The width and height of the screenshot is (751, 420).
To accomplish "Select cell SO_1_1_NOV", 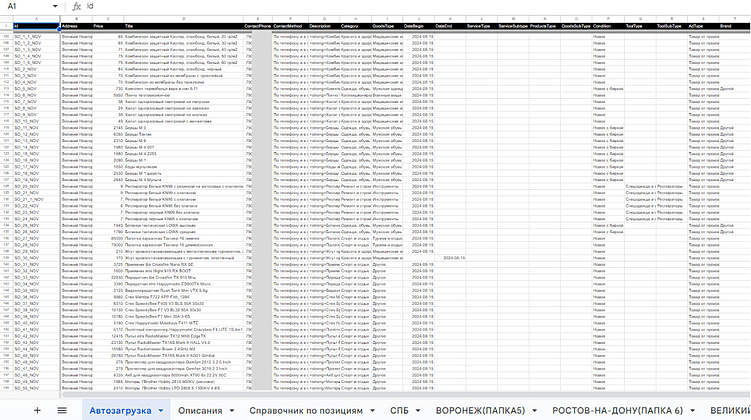I will coord(36,36).
